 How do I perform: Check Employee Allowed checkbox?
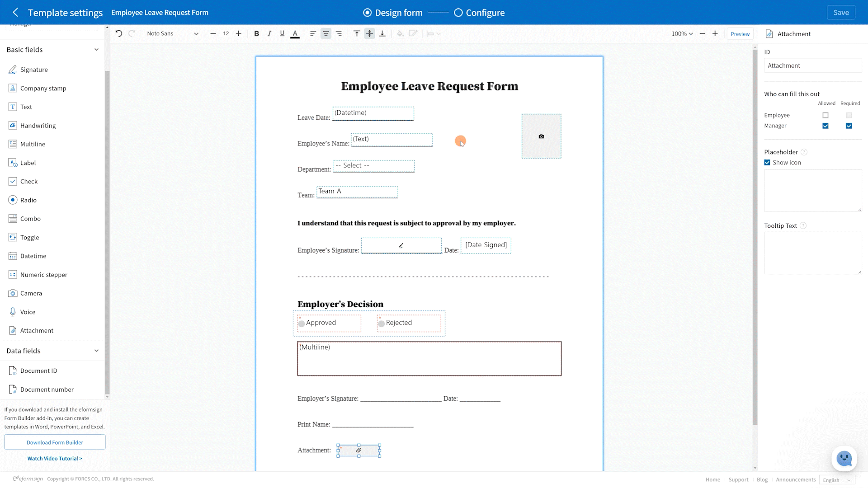pyautogui.click(x=826, y=115)
